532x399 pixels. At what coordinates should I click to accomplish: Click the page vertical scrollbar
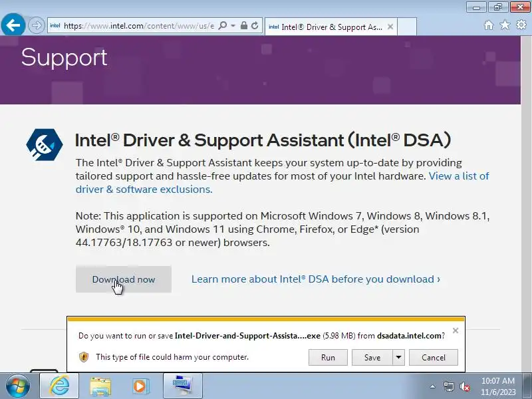[x=526, y=203]
